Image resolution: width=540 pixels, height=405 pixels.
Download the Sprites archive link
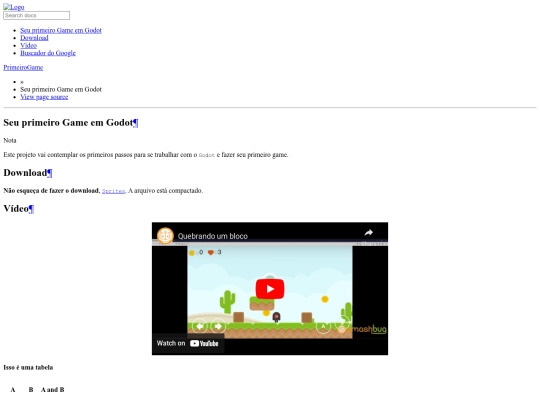tap(113, 191)
